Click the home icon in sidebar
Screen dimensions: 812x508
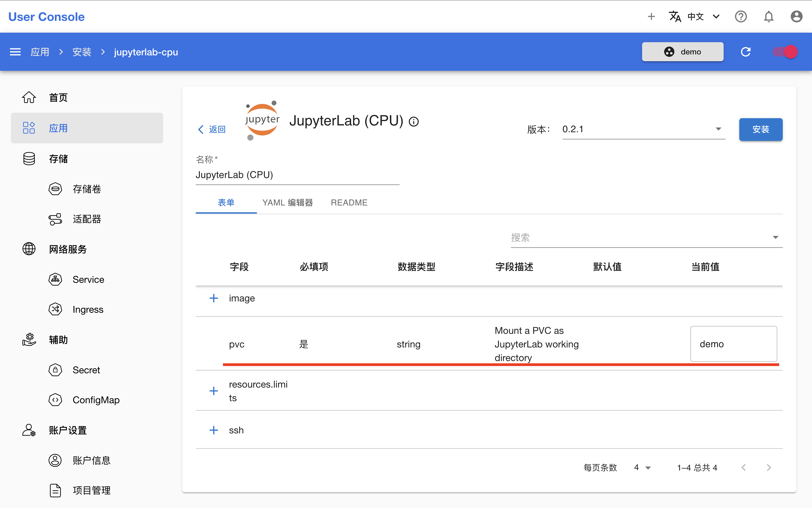click(x=29, y=98)
